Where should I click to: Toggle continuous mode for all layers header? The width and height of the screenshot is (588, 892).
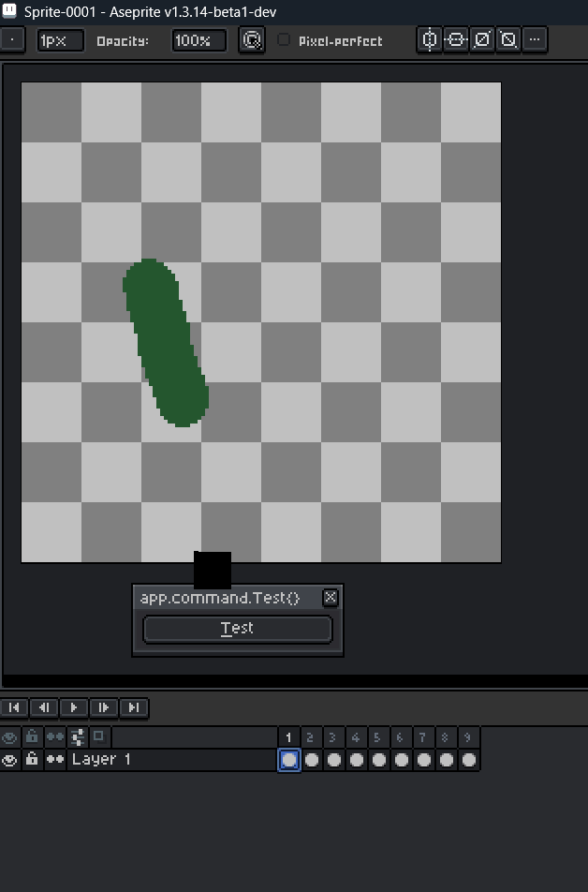click(55, 737)
